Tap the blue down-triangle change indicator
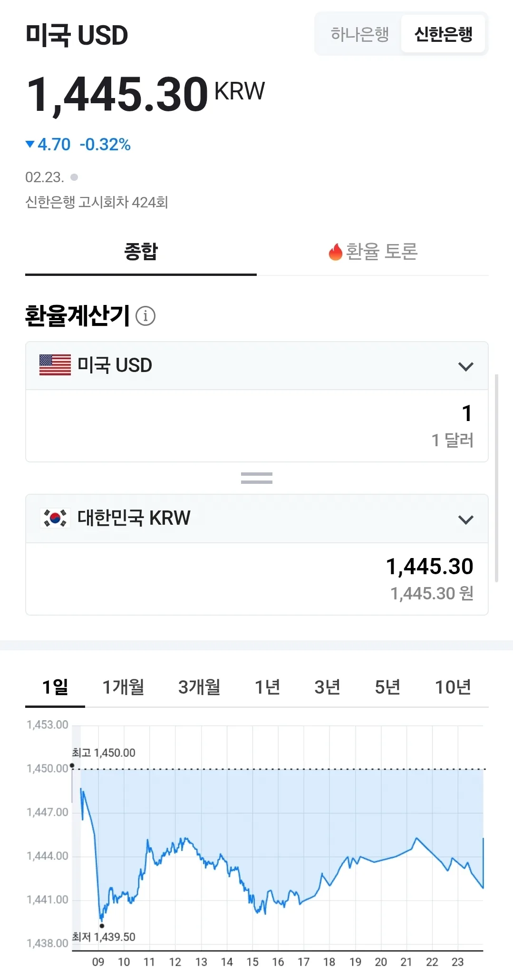Image resolution: width=513 pixels, height=980 pixels. click(x=30, y=144)
